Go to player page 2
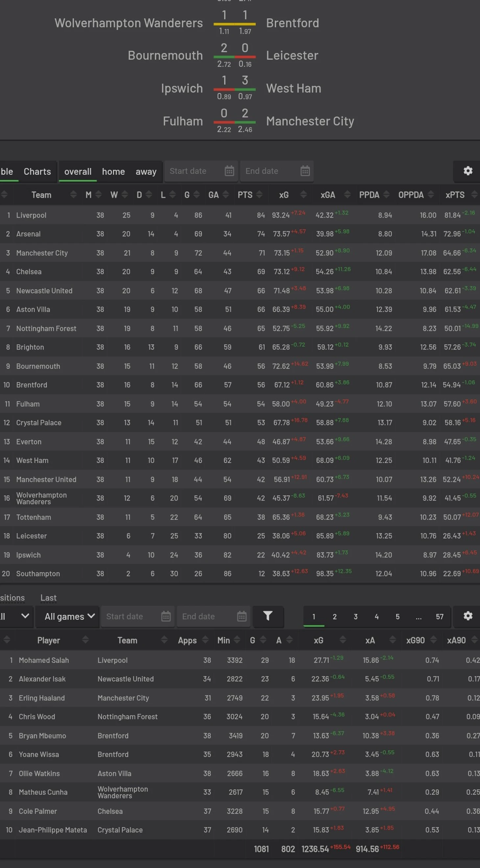 click(334, 616)
